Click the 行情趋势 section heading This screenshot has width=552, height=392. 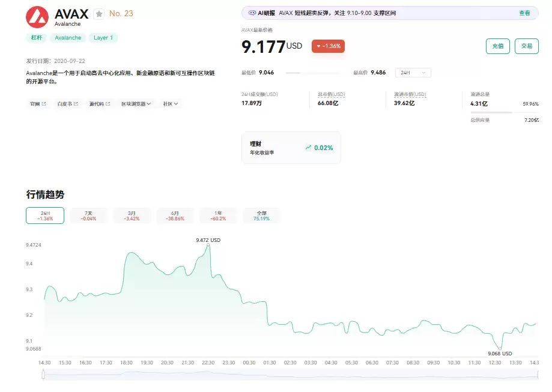click(x=45, y=194)
